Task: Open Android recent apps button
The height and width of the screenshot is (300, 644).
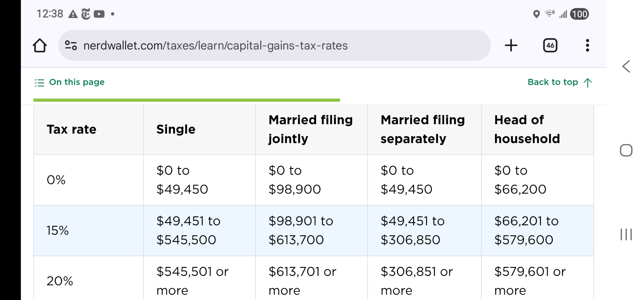Action: [626, 234]
